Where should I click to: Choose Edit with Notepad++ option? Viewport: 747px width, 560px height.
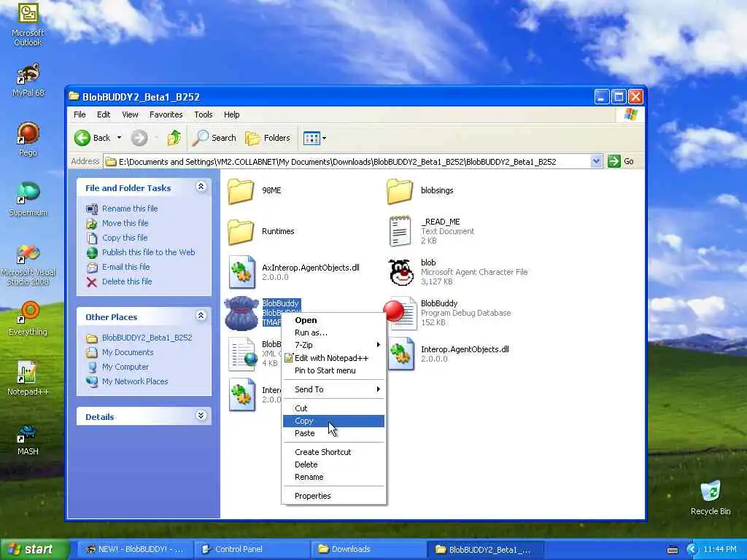click(333, 357)
